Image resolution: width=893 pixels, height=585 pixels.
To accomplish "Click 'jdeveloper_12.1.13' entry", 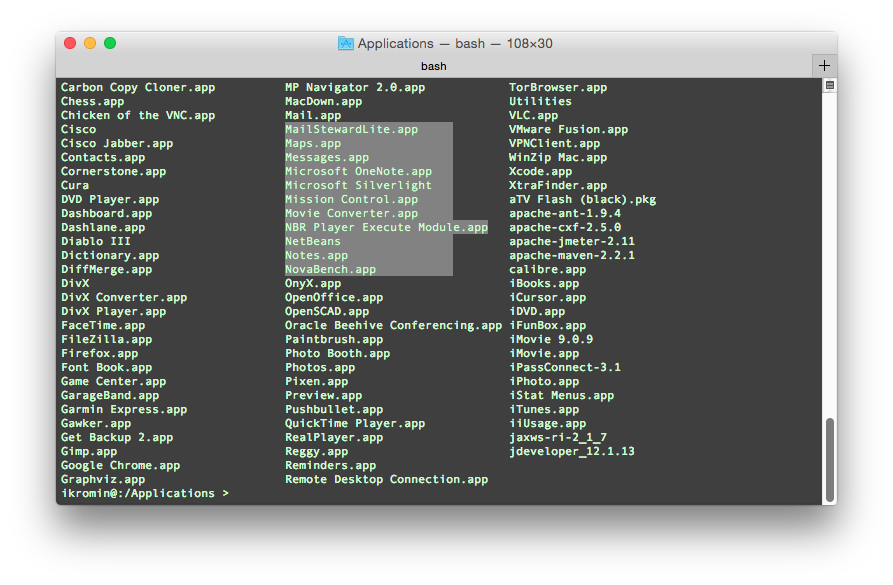I will coord(572,452).
